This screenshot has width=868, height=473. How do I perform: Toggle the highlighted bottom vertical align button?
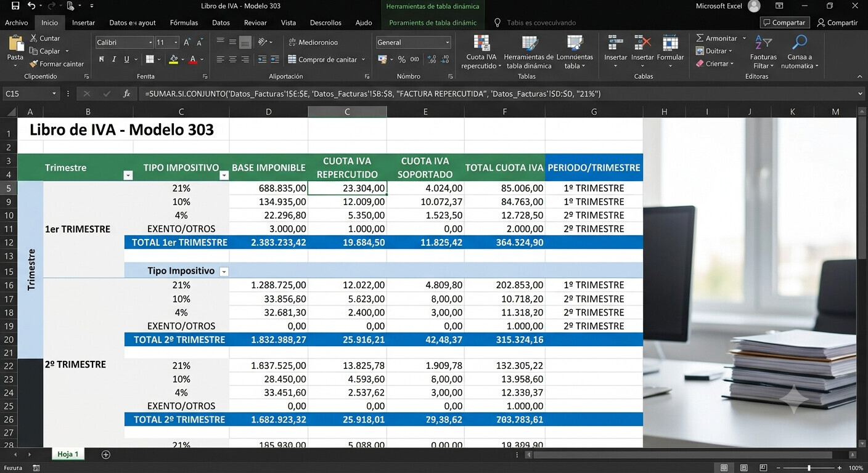click(x=245, y=42)
